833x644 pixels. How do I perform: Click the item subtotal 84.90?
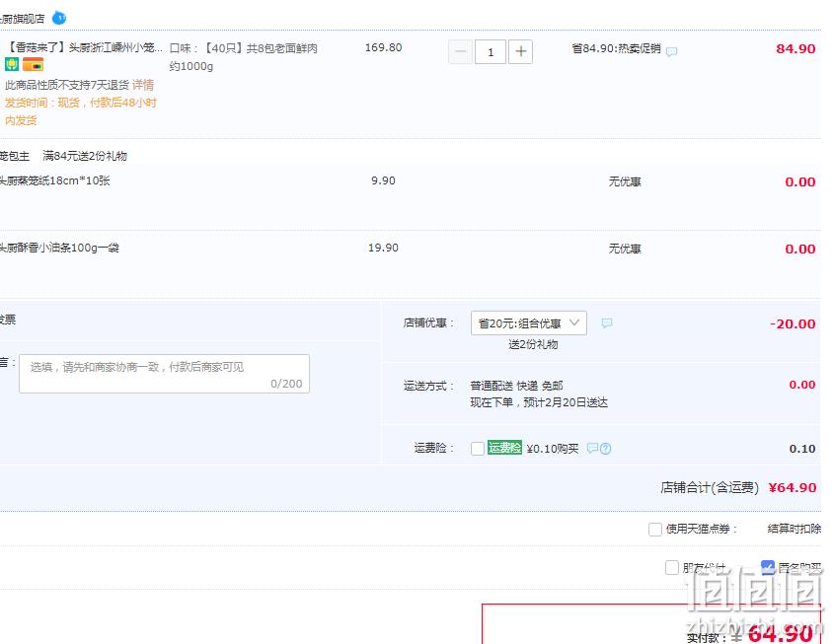coord(795,49)
